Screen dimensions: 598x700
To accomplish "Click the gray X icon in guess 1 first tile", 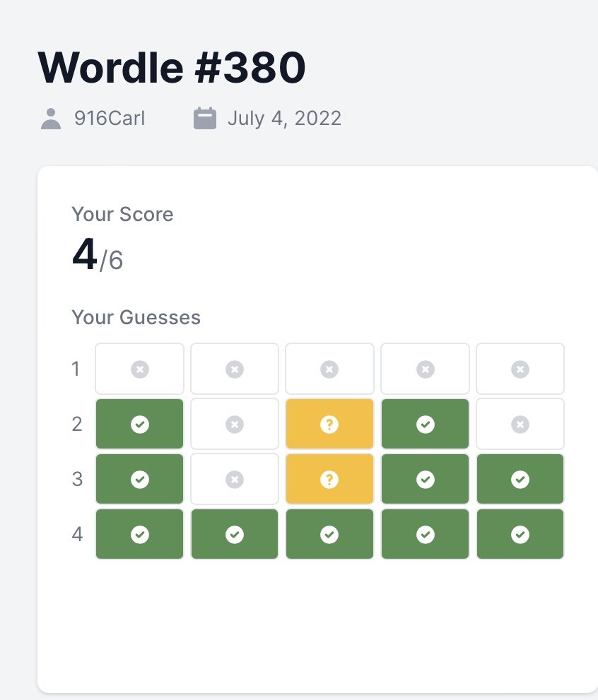I will click(x=140, y=369).
